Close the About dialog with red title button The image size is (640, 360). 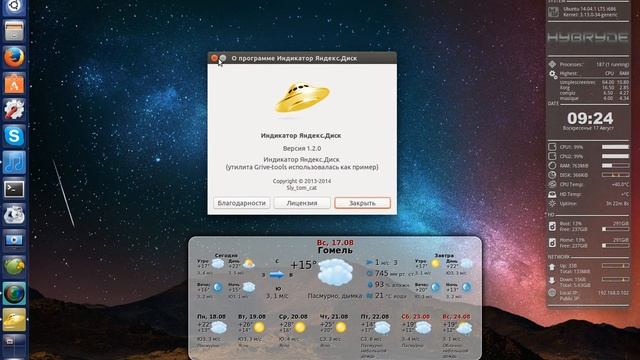pos(214,58)
